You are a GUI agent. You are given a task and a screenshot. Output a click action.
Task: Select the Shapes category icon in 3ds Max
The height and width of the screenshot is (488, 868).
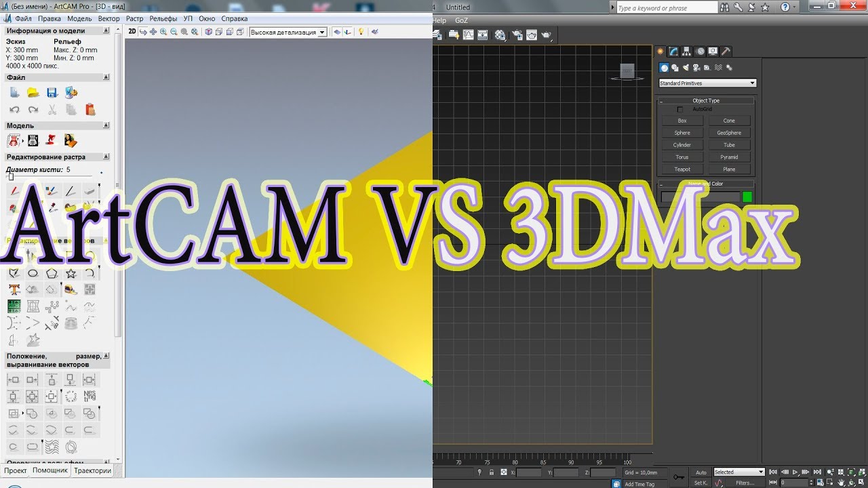tap(675, 68)
